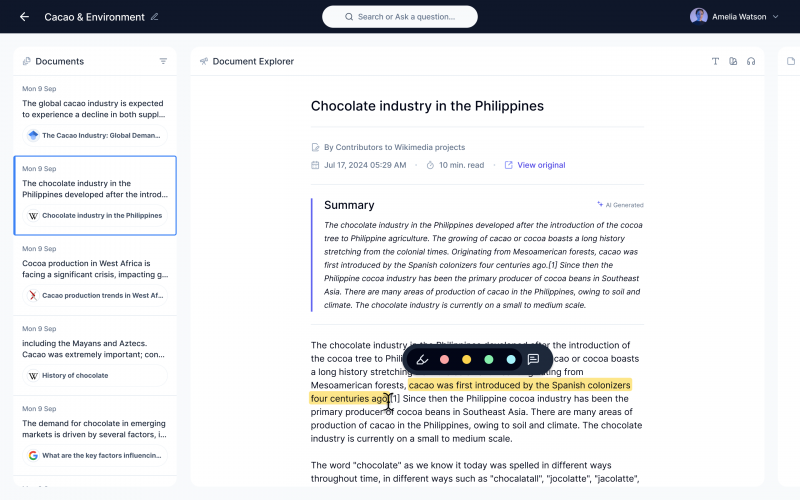Click the blue logo on Cacao Industry chip
Image resolution: width=800 pixels, height=500 pixels.
pos(33,135)
